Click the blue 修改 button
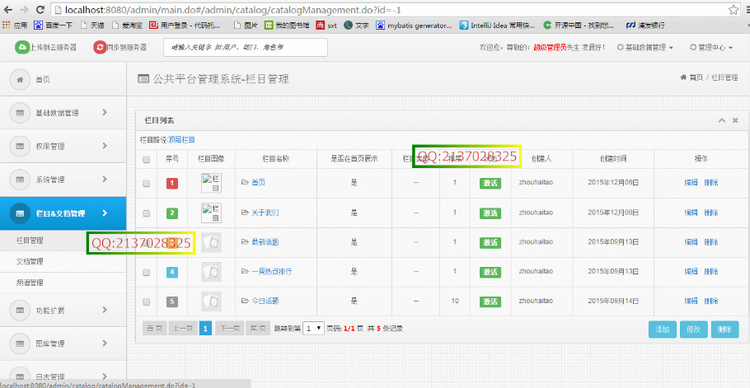The height and width of the screenshot is (388, 750). coord(694,329)
